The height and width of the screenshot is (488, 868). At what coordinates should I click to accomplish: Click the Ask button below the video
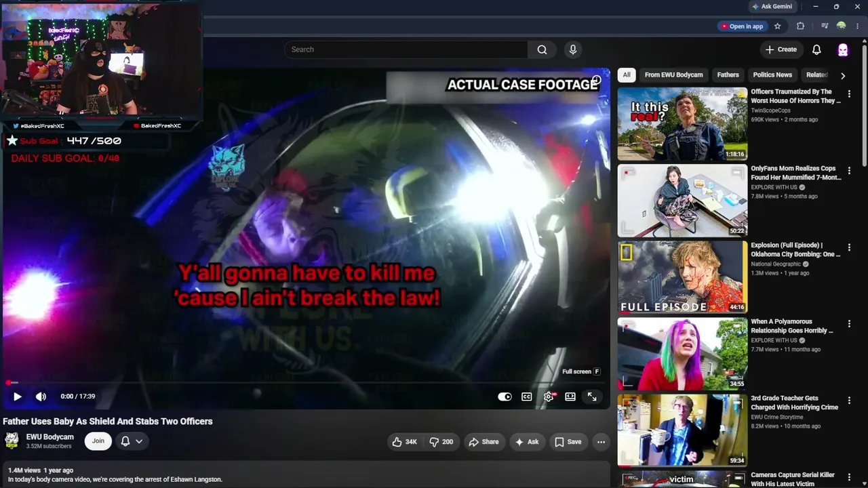[x=527, y=442]
